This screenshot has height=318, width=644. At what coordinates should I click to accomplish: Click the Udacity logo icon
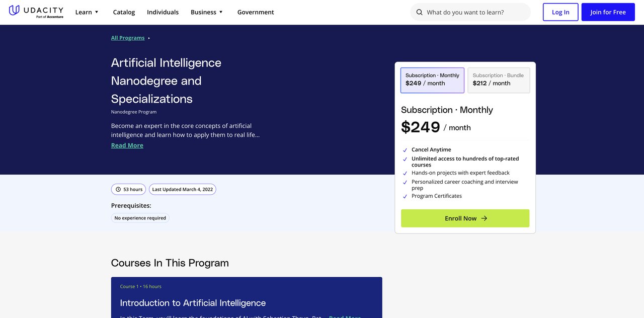(15, 10)
